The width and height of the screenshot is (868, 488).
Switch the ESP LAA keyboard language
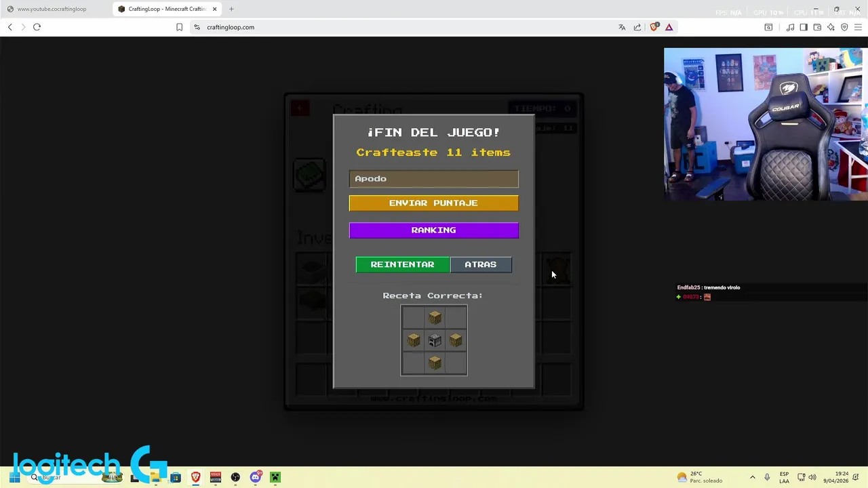click(784, 477)
